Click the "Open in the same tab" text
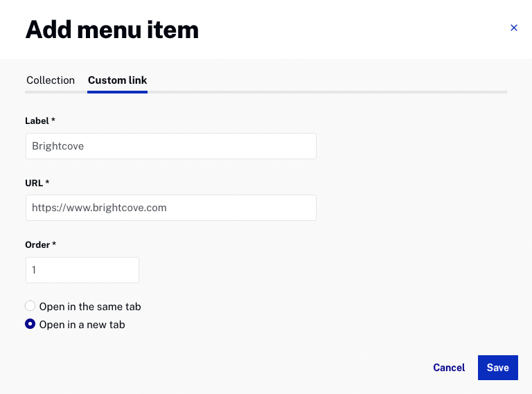Image resolution: width=532 pixels, height=394 pixels. pyautogui.click(x=90, y=307)
